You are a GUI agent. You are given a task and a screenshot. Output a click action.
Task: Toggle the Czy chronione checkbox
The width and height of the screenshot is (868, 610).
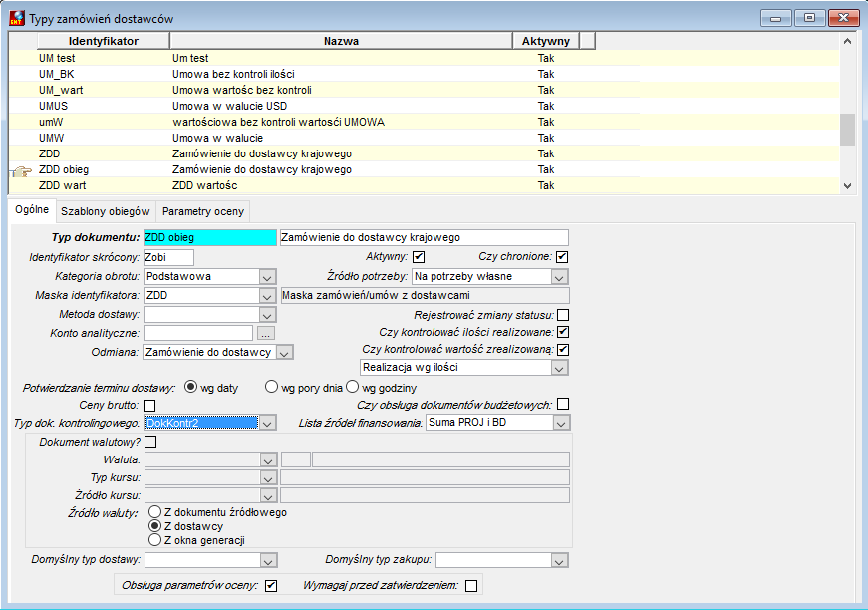tap(562, 257)
